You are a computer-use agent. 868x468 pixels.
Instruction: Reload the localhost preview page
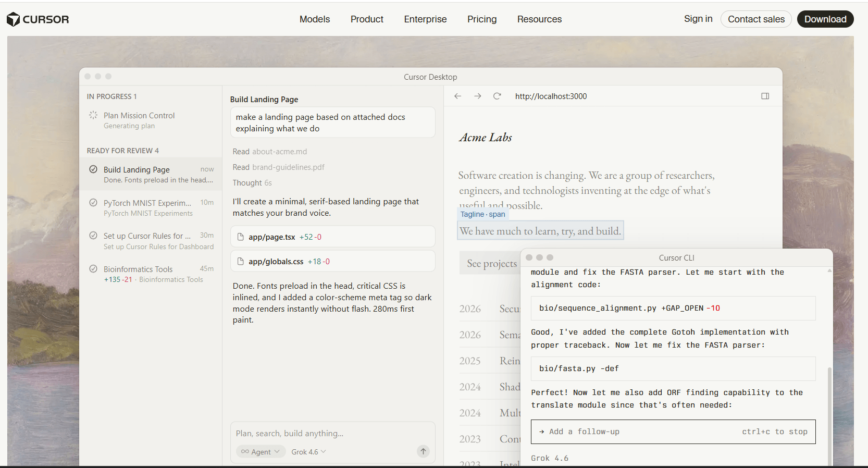coord(497,96)
